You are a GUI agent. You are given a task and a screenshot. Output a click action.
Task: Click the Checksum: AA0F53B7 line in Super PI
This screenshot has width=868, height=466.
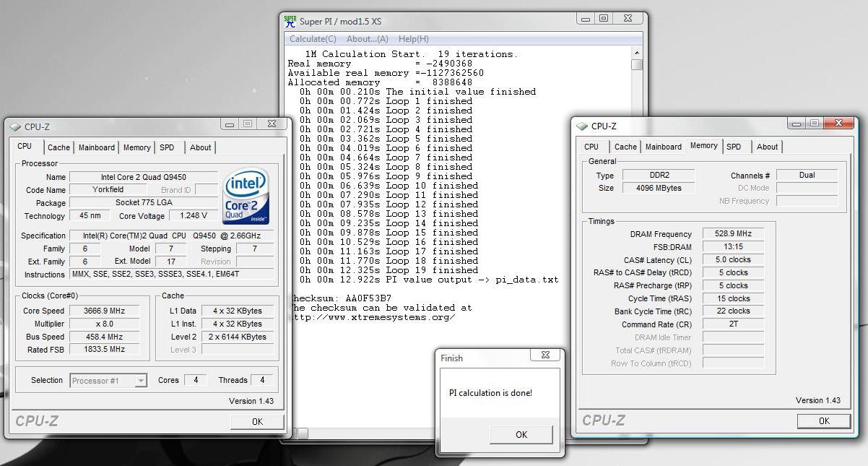(341, 298)
